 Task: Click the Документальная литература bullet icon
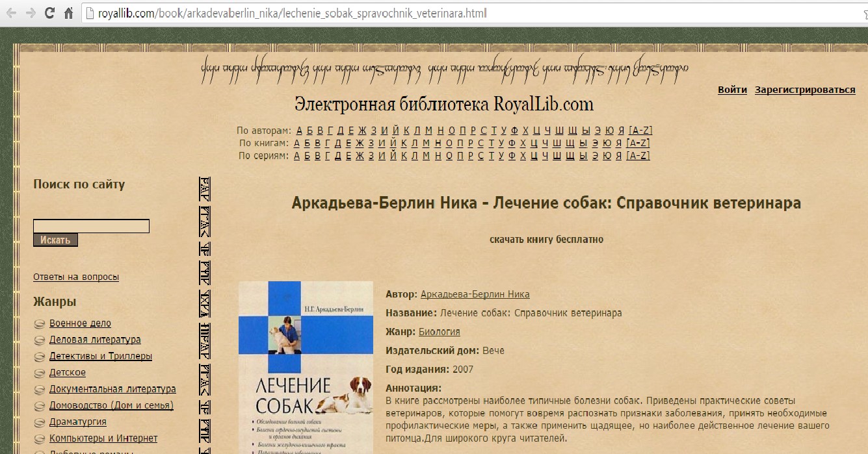coord(39,390)
